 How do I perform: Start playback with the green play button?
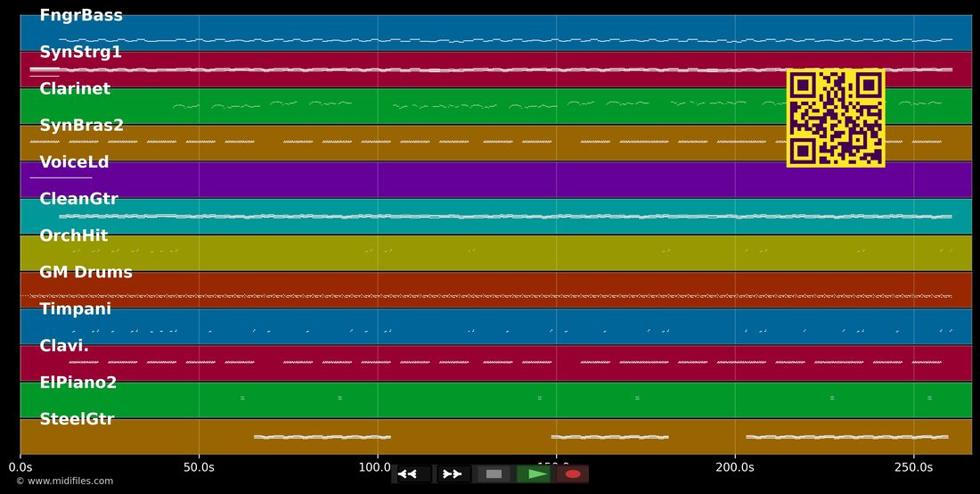click(534, 474)
